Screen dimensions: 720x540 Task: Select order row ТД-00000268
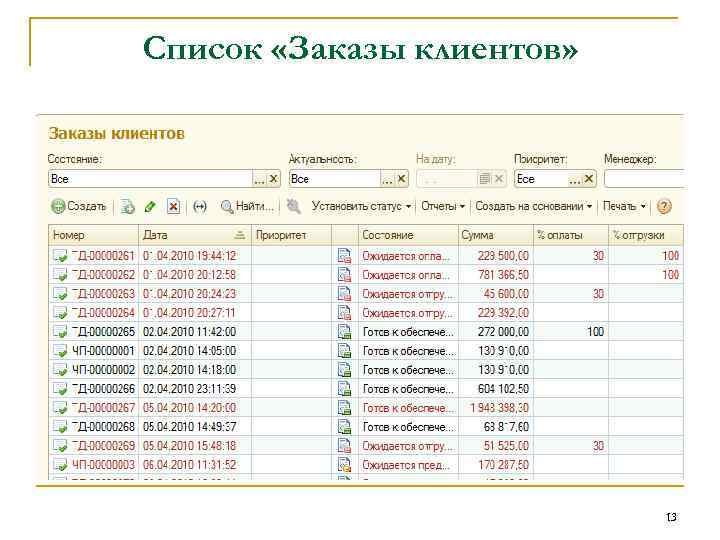coord(366,427)
